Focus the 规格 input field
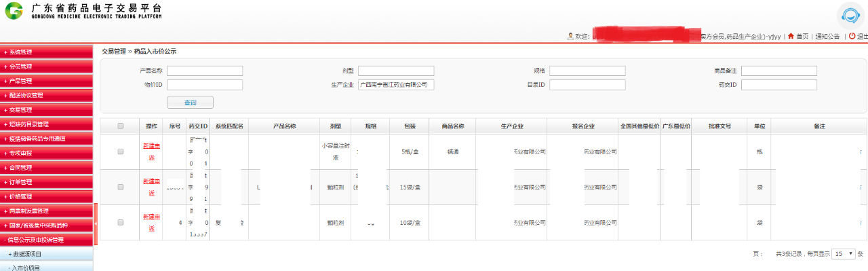 587,71
